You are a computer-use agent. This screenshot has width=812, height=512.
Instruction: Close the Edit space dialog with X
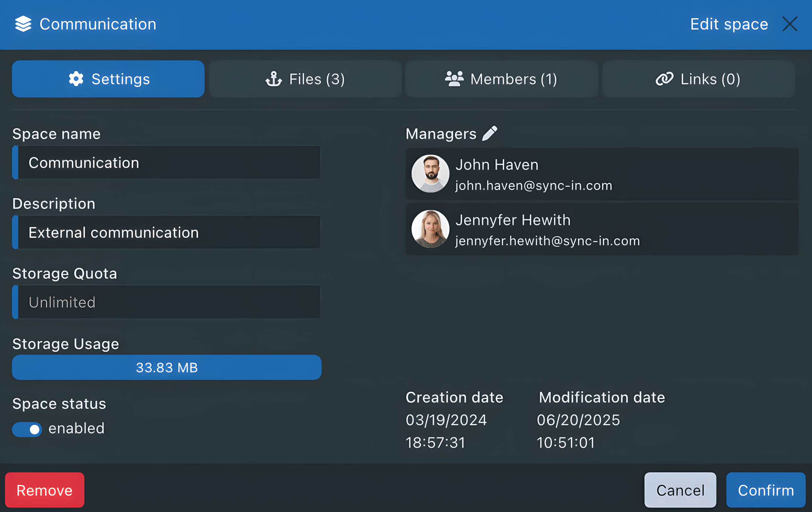click(790, 24)
